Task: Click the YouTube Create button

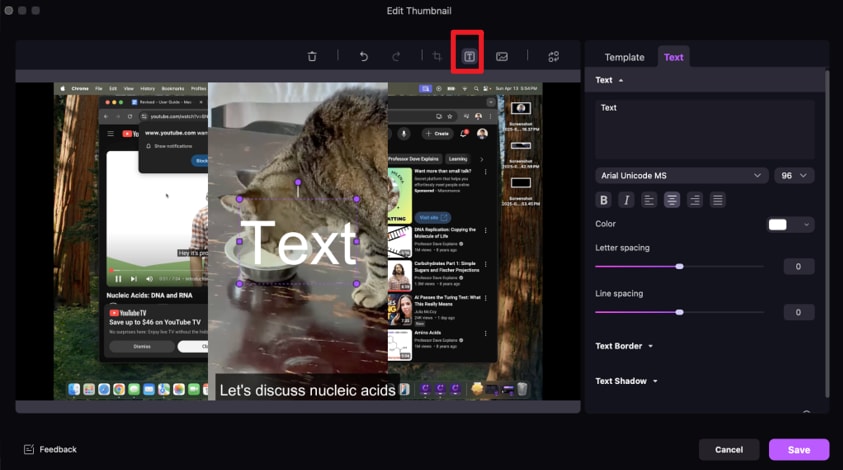Action: 437,133
